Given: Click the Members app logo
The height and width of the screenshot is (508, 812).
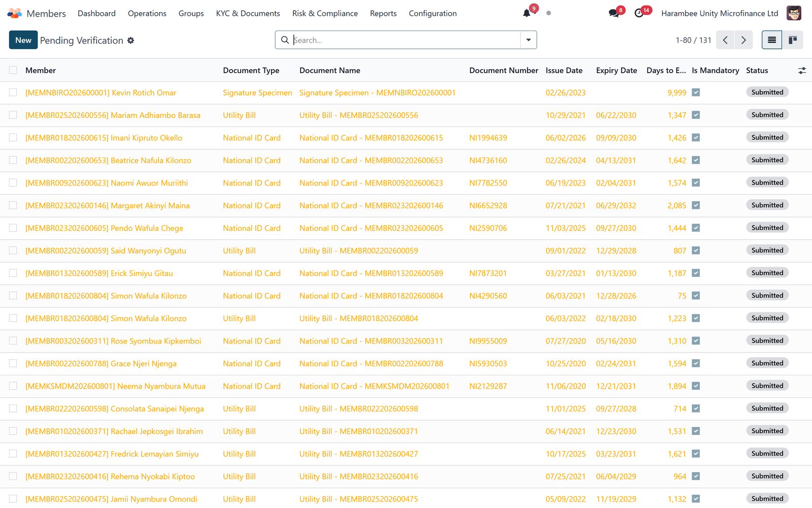Looking at the screenshot, I should (15, 13).
